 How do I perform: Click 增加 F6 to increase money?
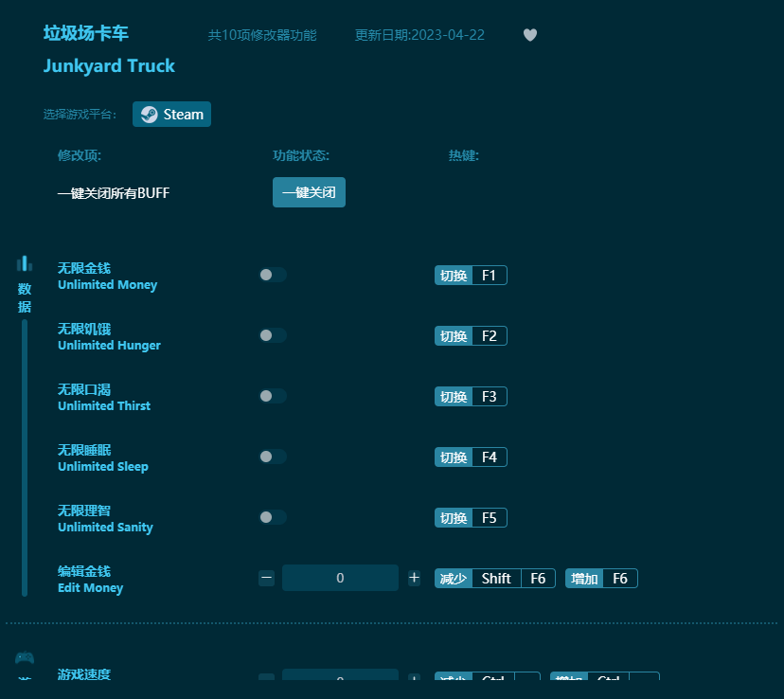coord(600,578)
